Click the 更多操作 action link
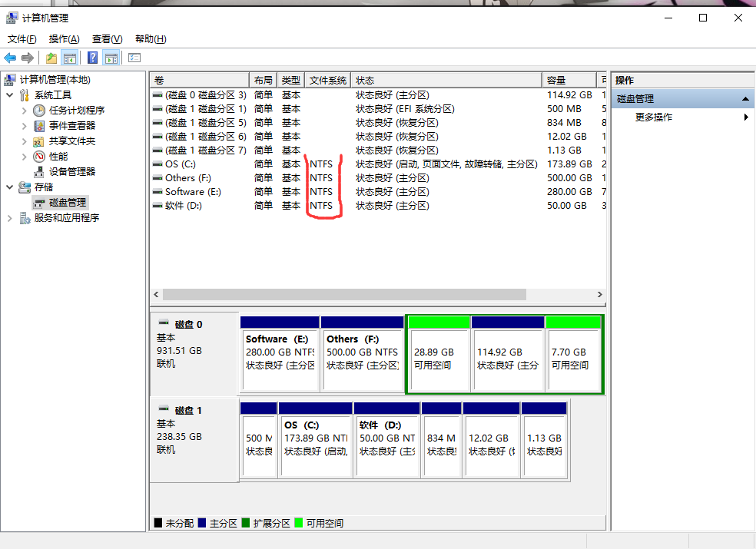This screenshot has height=549, width=756. pyautogui.click(x=653, y=117)
